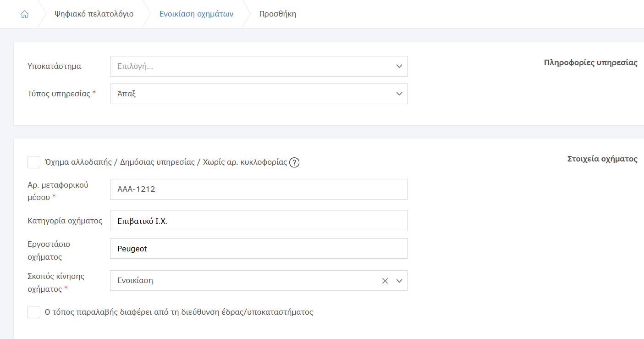This screenshot has width=644, height=339.
Task: Click the chevron arrow in Σκοπός κίνησης field
Action: tap(399, 281)
